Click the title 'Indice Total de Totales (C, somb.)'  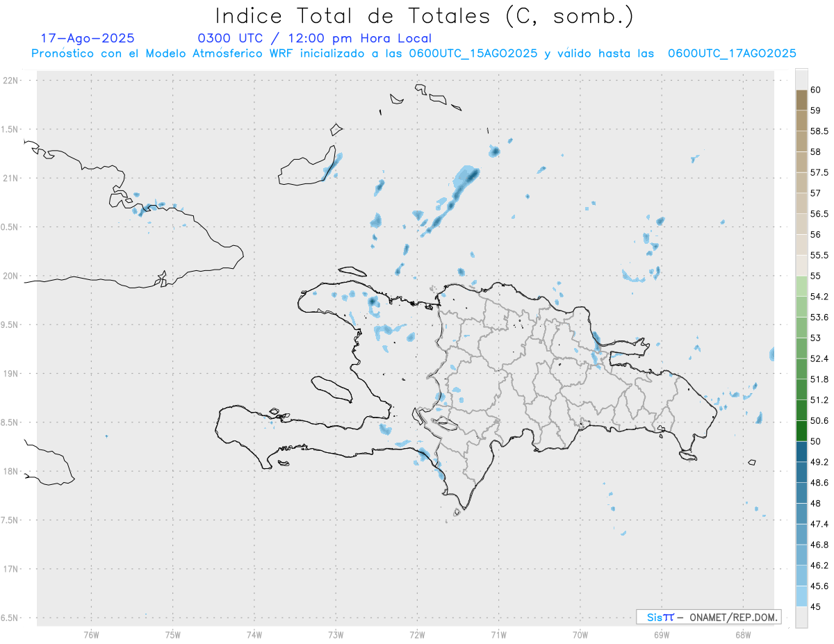pos(425,15)
